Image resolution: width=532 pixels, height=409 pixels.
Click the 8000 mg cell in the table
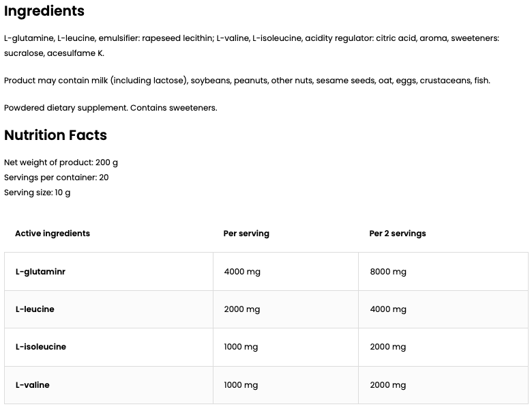coord(387,272)
